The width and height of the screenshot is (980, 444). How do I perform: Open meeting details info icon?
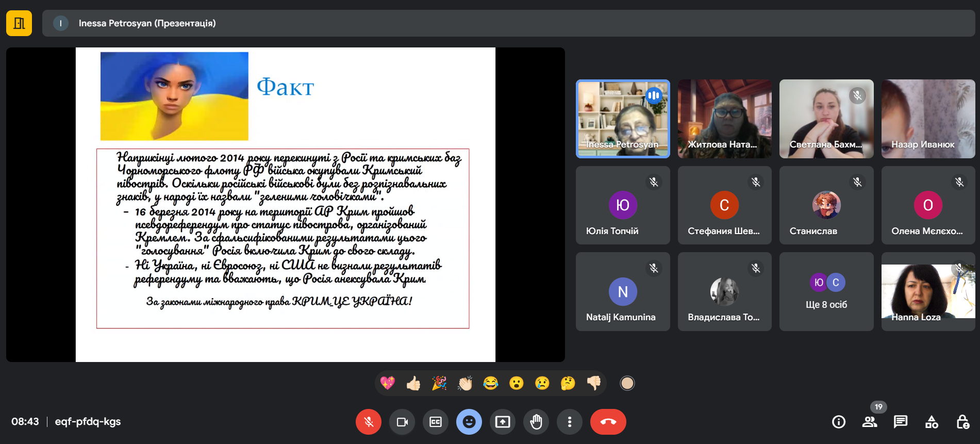[x=839, y=422]
